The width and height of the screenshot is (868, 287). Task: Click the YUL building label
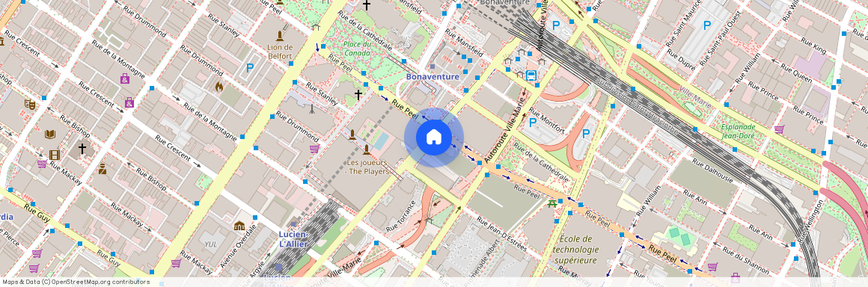pos(211,244)
